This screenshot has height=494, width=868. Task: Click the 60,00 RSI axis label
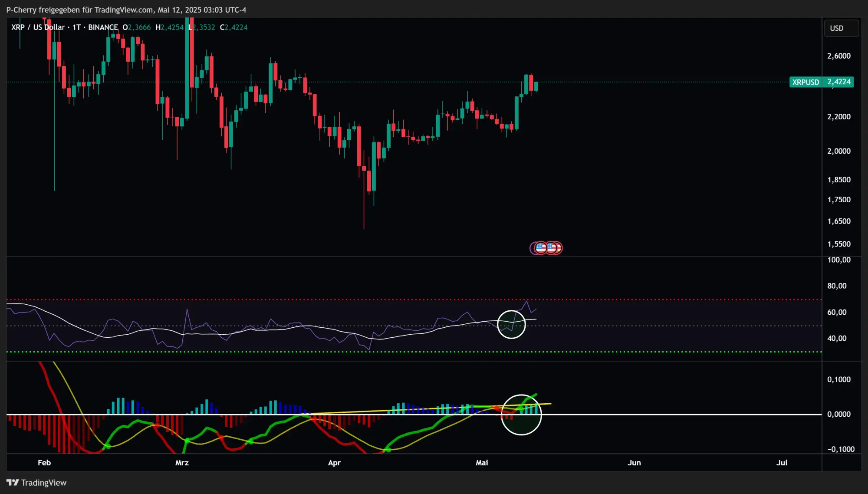point(837,312)
